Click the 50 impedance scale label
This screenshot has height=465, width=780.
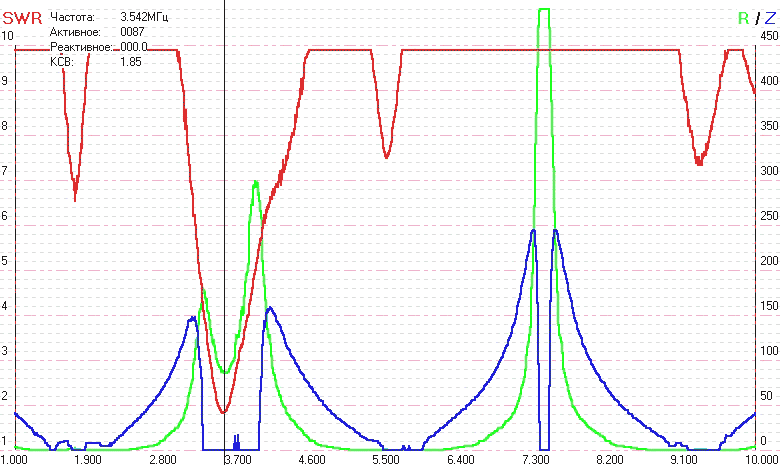(767, 395)
